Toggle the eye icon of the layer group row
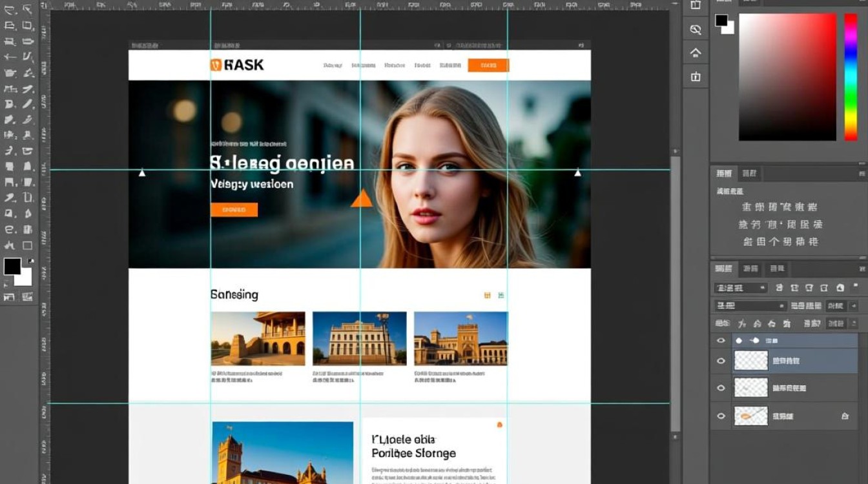The image size is (868, 484). point(721,340)
